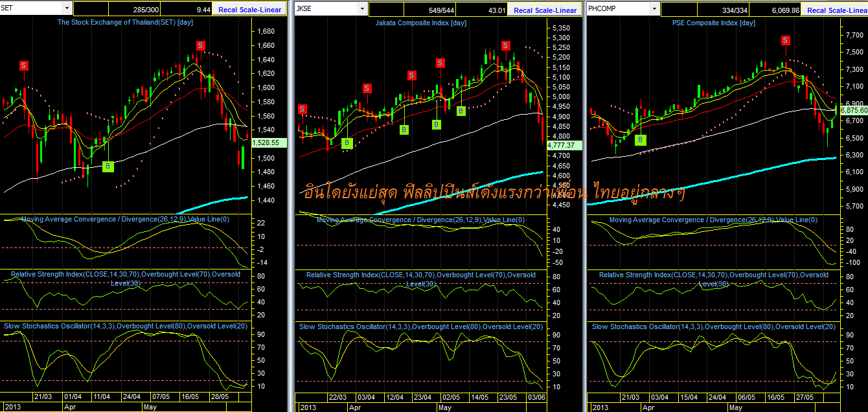868x412 pixels.
Task: Select the Slow Stochastics label in PHCOMP panel
Action: click(x=713, y=326)
